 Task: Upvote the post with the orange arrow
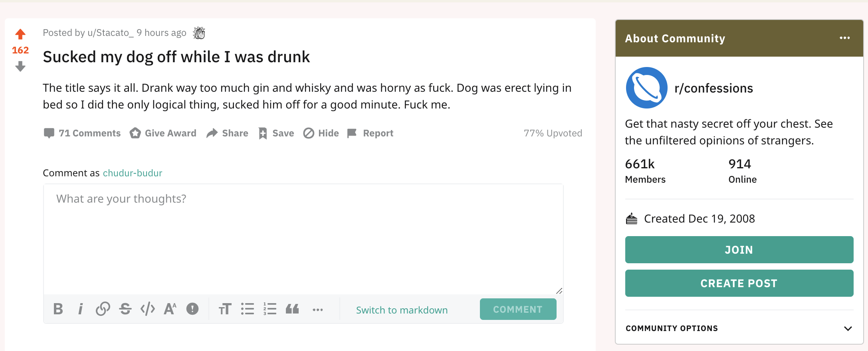pos(20,34)
